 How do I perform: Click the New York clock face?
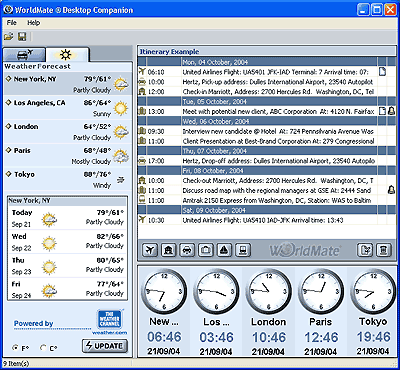[x=164, y=292]
